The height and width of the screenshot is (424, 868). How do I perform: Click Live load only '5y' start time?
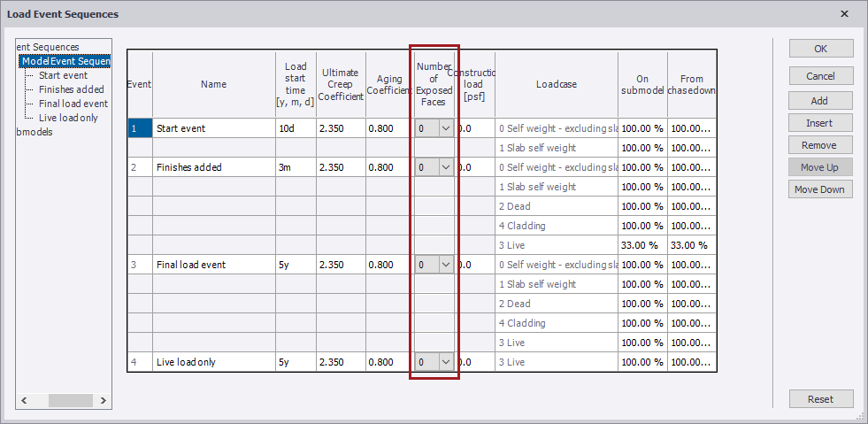pos(296,362)
